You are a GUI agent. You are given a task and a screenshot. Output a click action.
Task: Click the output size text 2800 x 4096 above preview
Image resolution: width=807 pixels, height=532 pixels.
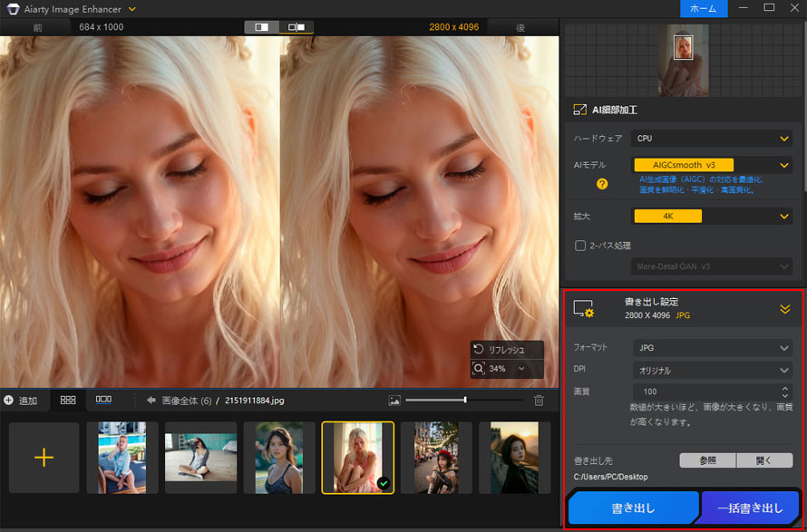(x=454, y=27)
